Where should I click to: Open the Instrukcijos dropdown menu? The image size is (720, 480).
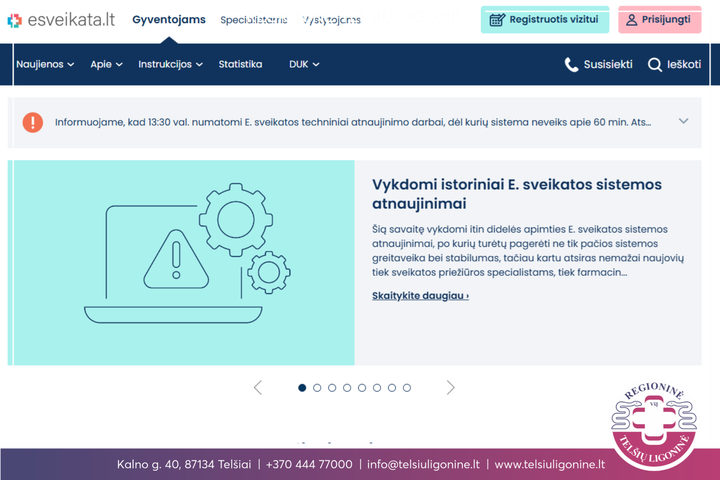pyautogui.click(x=170, y=64)
